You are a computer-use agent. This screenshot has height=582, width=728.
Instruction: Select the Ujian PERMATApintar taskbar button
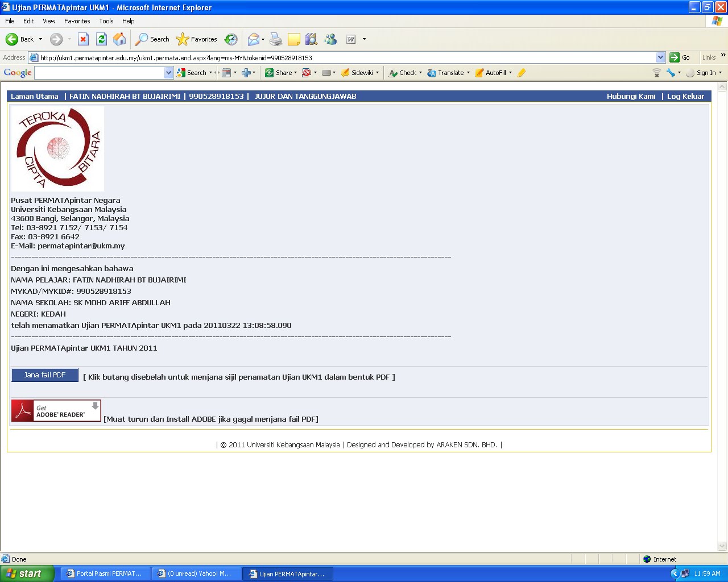pos(287,573)
